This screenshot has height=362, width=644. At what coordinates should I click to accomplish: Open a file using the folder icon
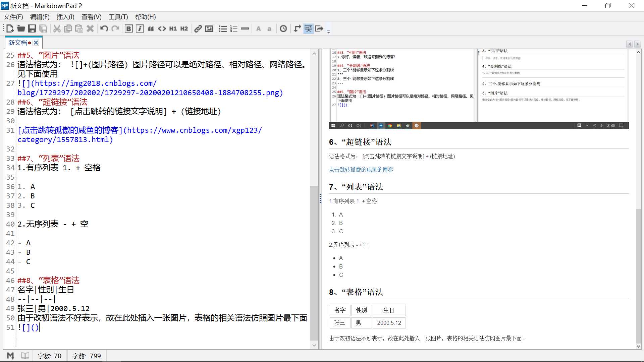click(x=21, y=28)
